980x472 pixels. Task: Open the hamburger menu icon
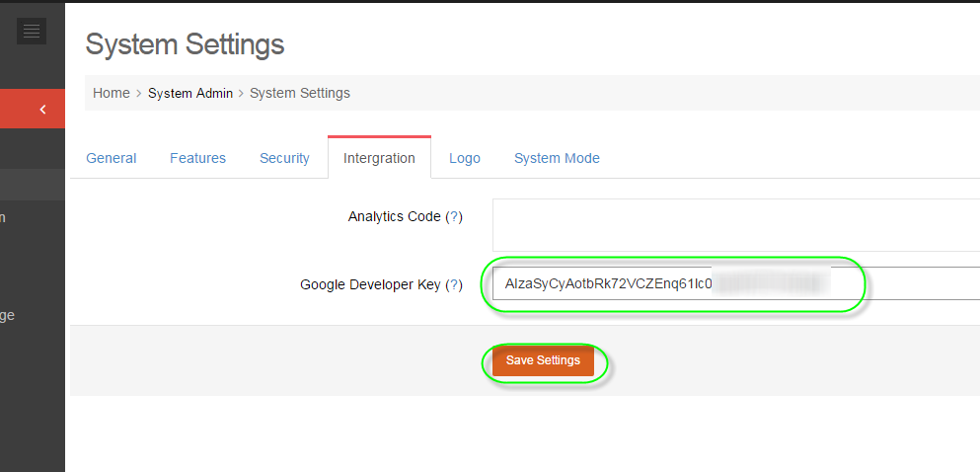(32, 32)
